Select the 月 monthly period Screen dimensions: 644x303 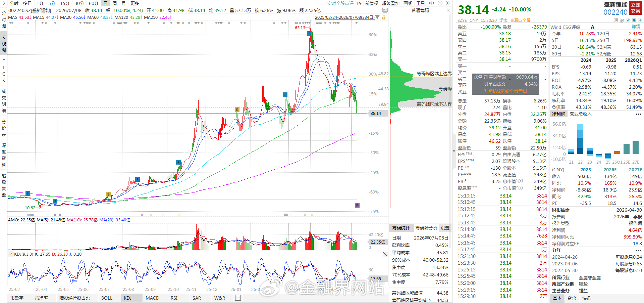pyautogui.click(x=123, y=3)
